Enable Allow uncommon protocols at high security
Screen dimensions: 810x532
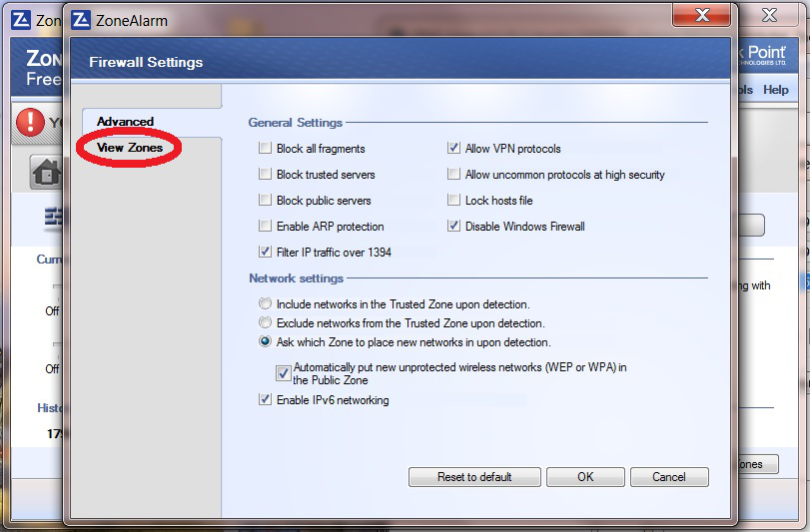(454, 175)
